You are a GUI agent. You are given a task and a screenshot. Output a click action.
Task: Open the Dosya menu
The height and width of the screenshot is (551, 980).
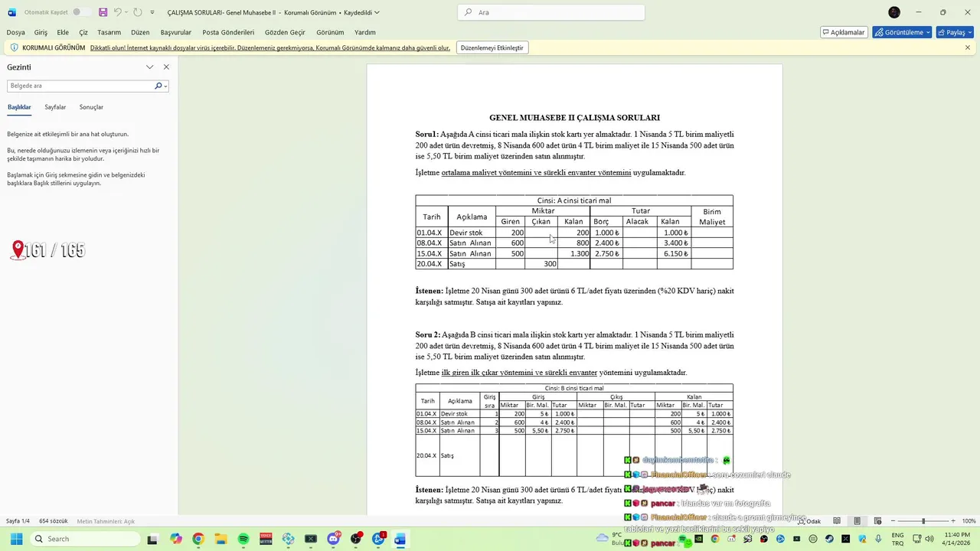[x=15, y=32]
